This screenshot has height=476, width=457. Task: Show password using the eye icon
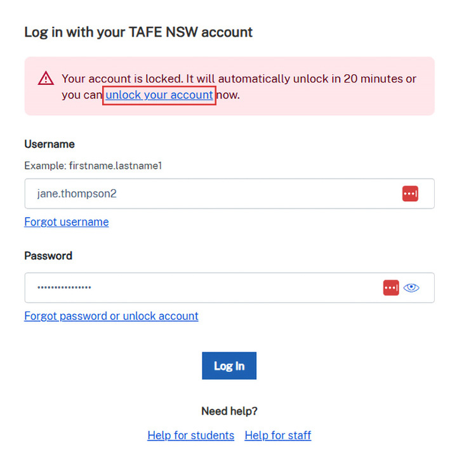pos(412,288)
